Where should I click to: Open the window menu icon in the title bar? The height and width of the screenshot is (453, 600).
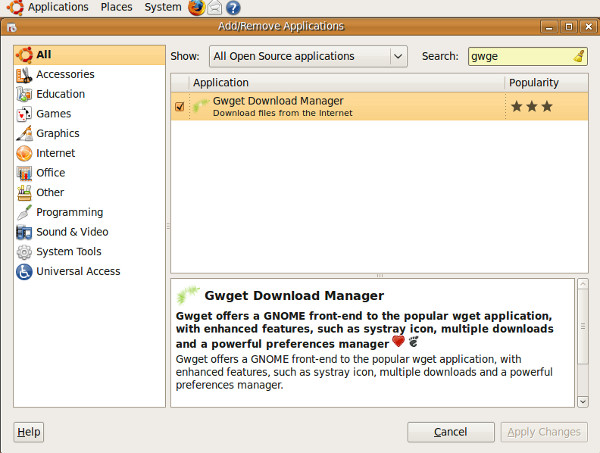point(12,28)
